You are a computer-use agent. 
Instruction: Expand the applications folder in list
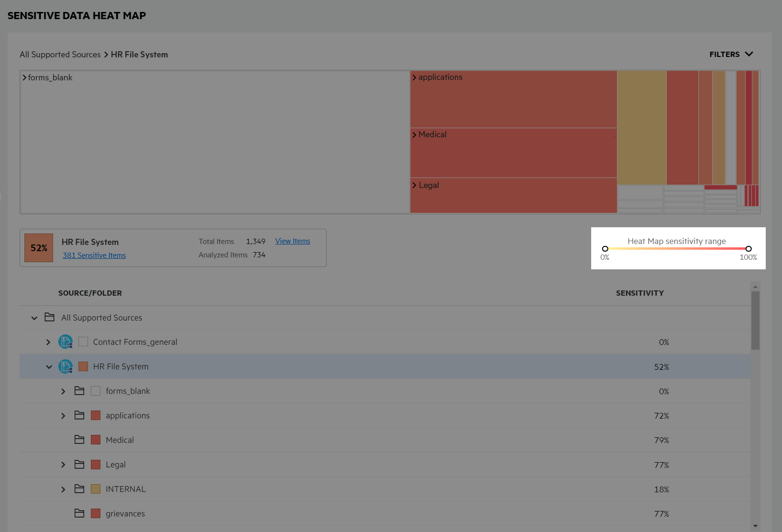click(63, 416)
